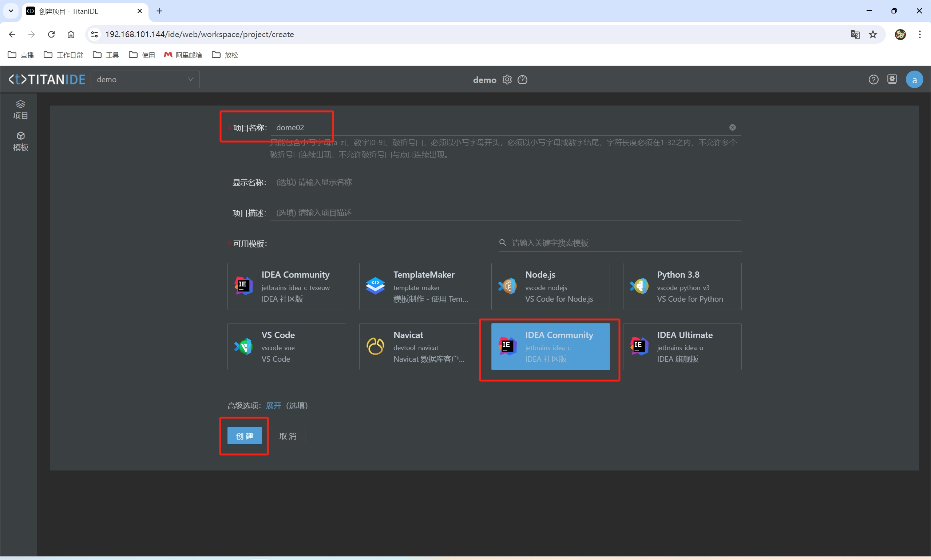Clear the 项目名称 field with the x icon
Viewport: 931px width, 560px height.
733,128
